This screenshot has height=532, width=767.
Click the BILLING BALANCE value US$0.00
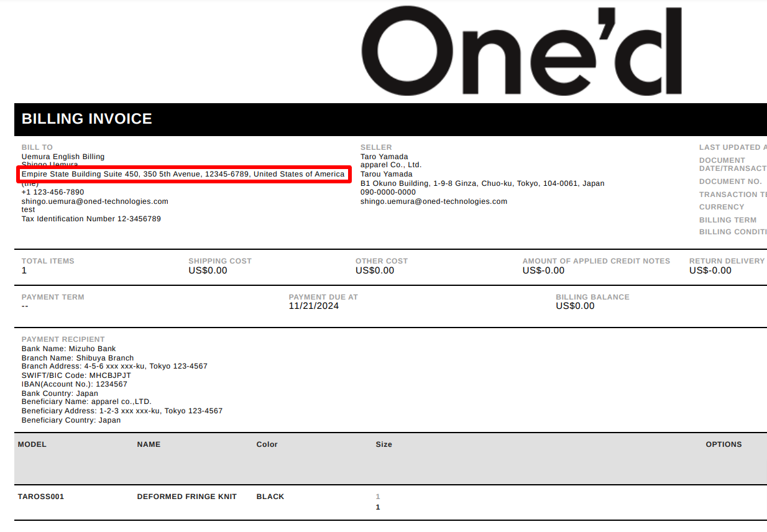[576, 306]
